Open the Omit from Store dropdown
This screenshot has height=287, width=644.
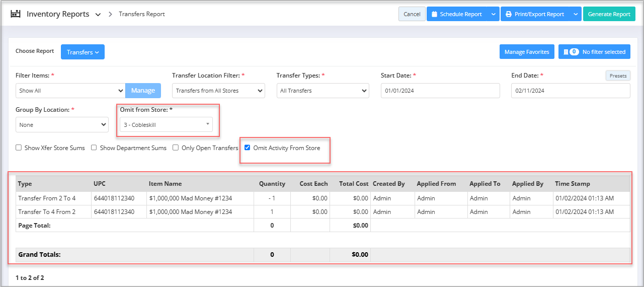[x=166, y=124]
